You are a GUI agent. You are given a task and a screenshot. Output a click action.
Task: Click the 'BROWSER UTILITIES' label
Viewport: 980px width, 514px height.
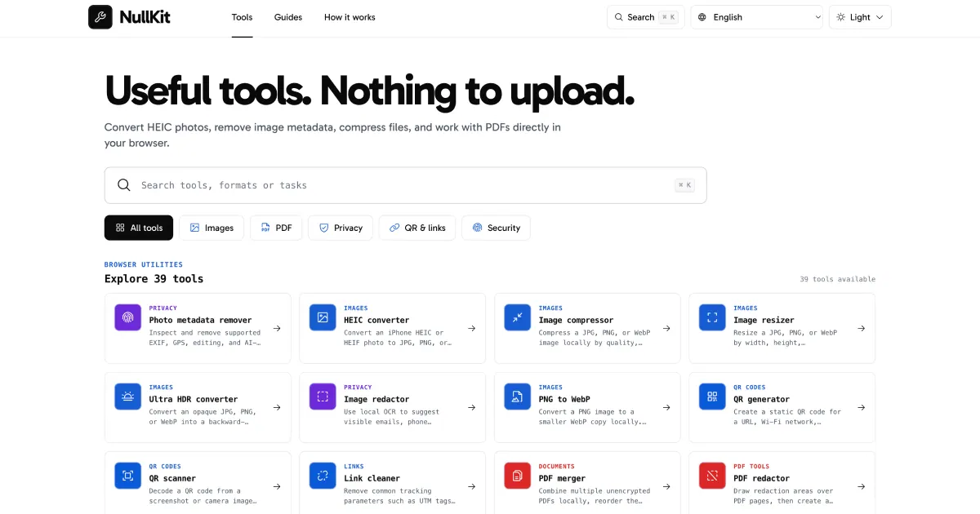(x=144, y=264)
